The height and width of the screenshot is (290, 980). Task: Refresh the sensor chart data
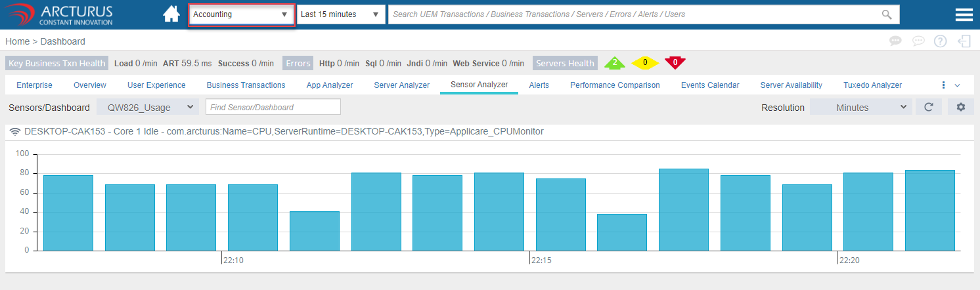(929, 107)
